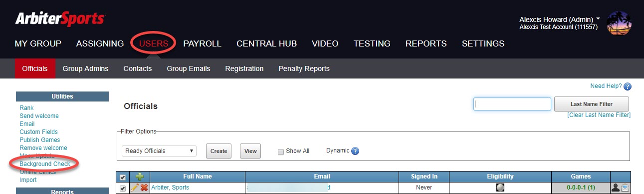Viewport: 644px width, 194px height.
Task: Click the ArbiterSports logo
Action: [60, 19]
